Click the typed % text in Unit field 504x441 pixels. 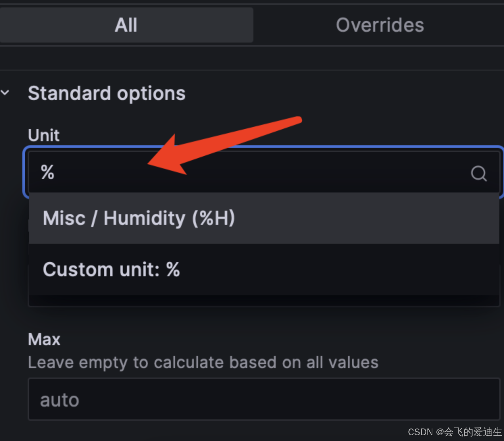tap(47, 172)
